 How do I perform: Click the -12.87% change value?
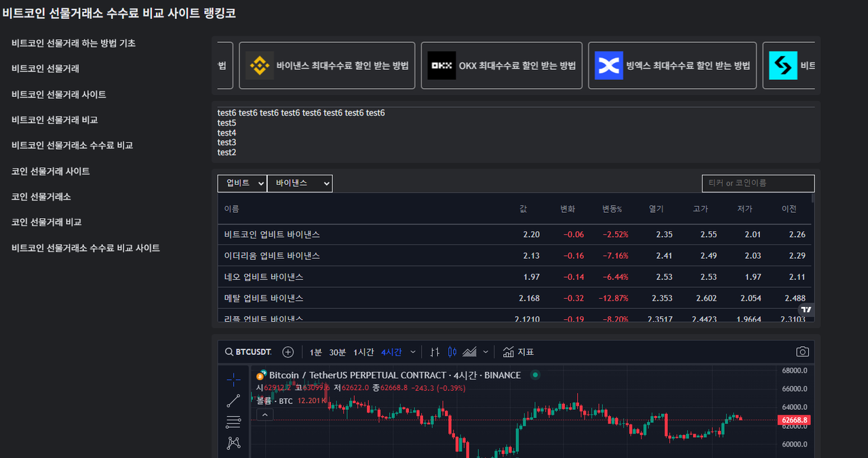coord(613,298)
